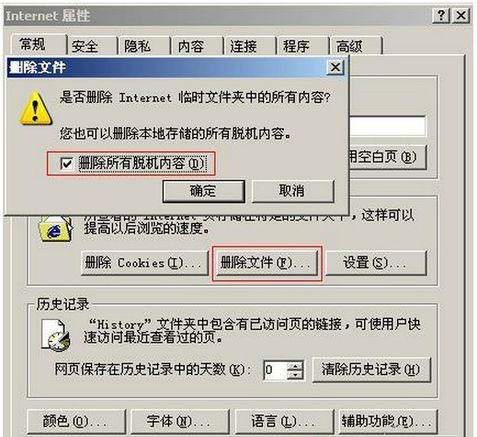Click the help question mark button
The height and width of the screenshot is (437, 477).
pos(441,15)
